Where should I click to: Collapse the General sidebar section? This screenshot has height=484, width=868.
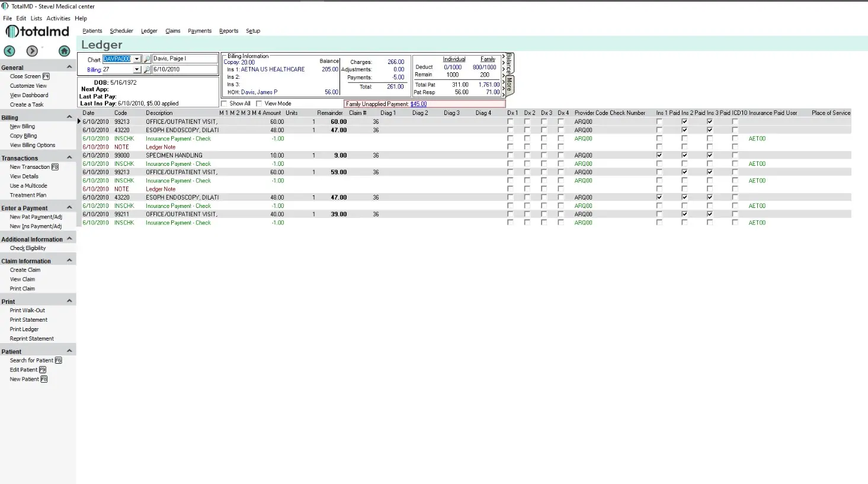tap(71, 67)
